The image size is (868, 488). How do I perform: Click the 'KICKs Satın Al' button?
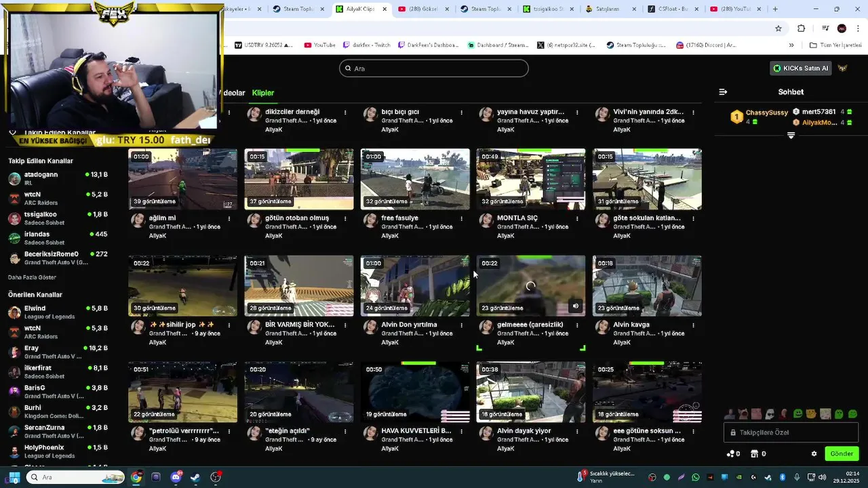801,68
